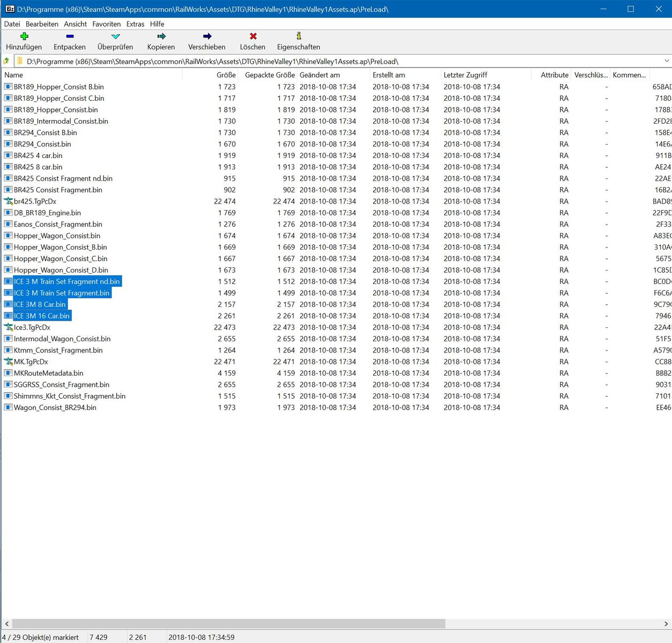Select the br425.TgPcDx file icon
The image size is (672, 643).
tap(9, 201)
